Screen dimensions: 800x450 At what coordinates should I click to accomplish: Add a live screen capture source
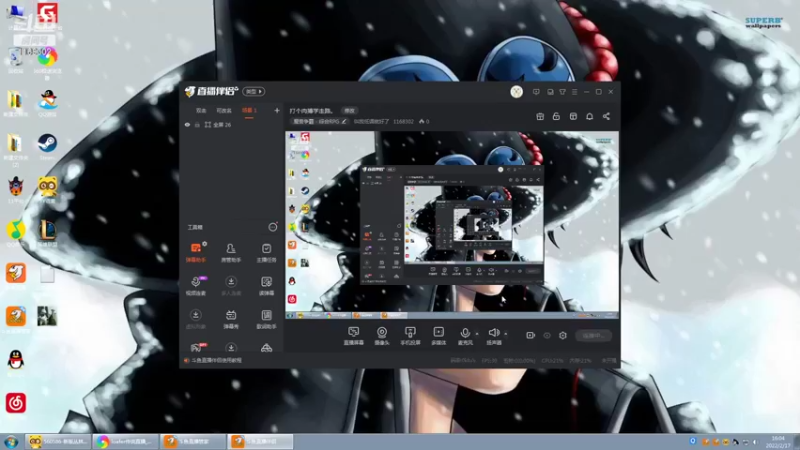click(x=353, y=336)
